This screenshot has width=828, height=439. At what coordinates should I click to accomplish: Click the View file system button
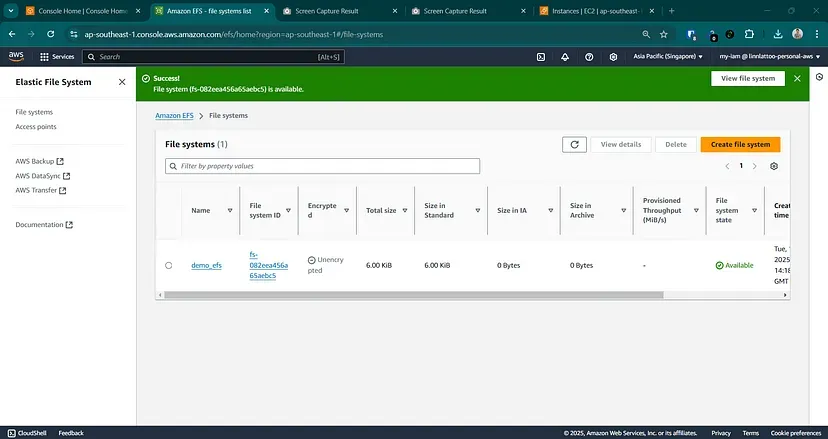pos(748,78)
